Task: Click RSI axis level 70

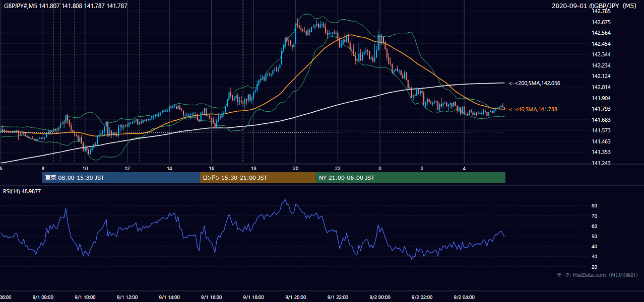Action: point(595,216)
